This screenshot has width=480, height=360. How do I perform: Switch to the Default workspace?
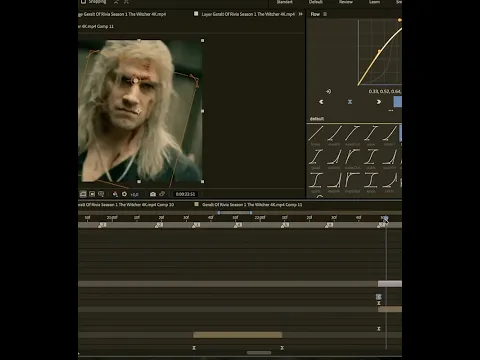(x=315, y=2)
